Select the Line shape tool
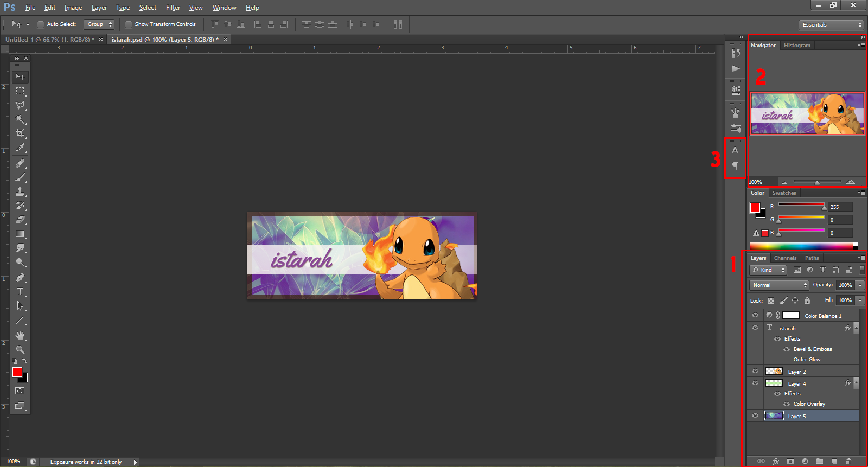The image size is (868, 467). (x=20, y=320)
